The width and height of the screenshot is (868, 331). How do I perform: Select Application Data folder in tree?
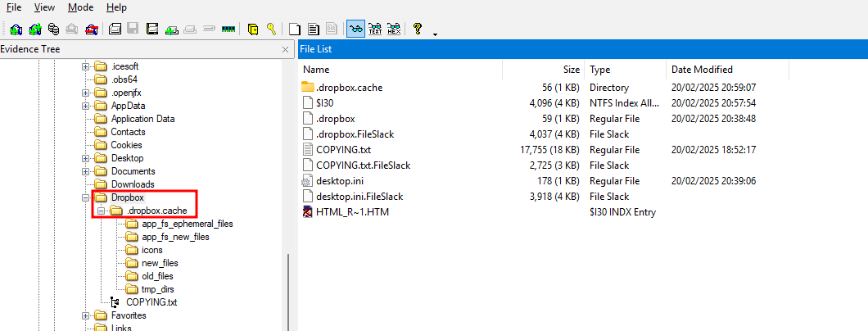click(142, 119)
